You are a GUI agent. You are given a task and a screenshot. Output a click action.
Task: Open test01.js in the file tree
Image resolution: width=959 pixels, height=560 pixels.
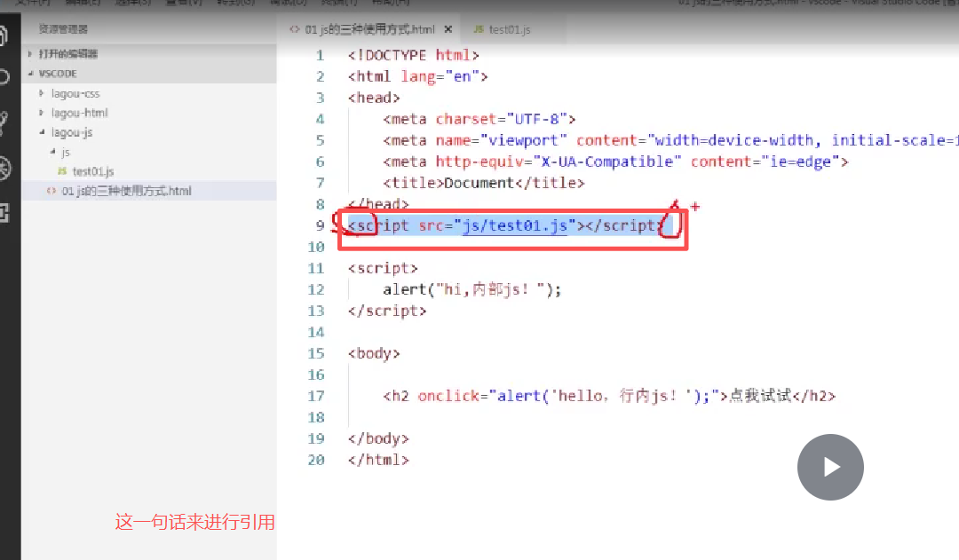pos(93,172)
